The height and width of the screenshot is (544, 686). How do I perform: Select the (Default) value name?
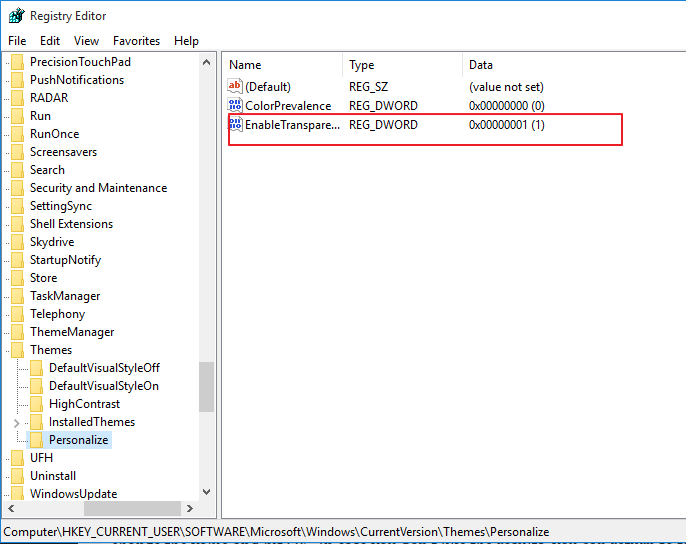268,87
